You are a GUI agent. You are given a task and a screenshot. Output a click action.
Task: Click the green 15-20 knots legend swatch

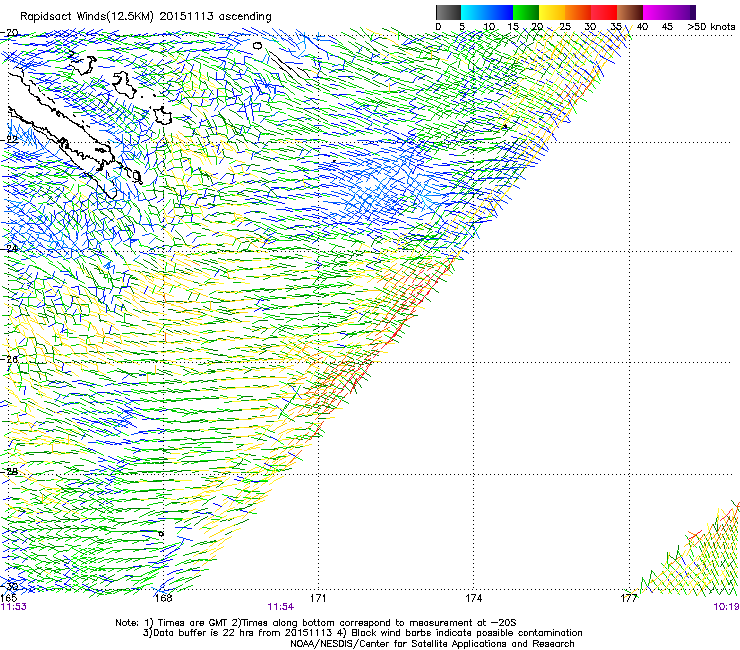(526, 12)
